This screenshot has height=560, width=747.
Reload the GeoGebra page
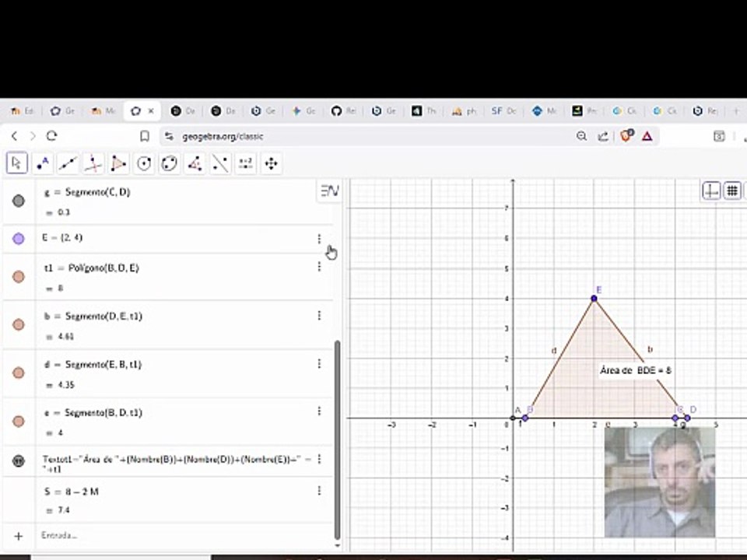(x=51, y=136)
